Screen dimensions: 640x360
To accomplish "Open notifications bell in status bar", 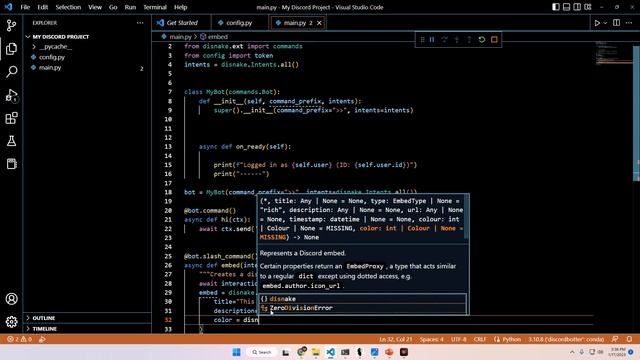I will (629, 339).
